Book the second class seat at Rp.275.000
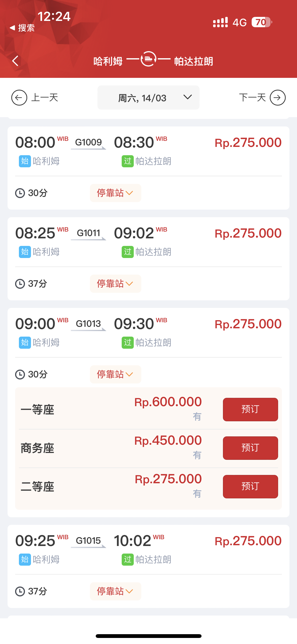This screenshot has width=297, height=644. click(250, 487)
